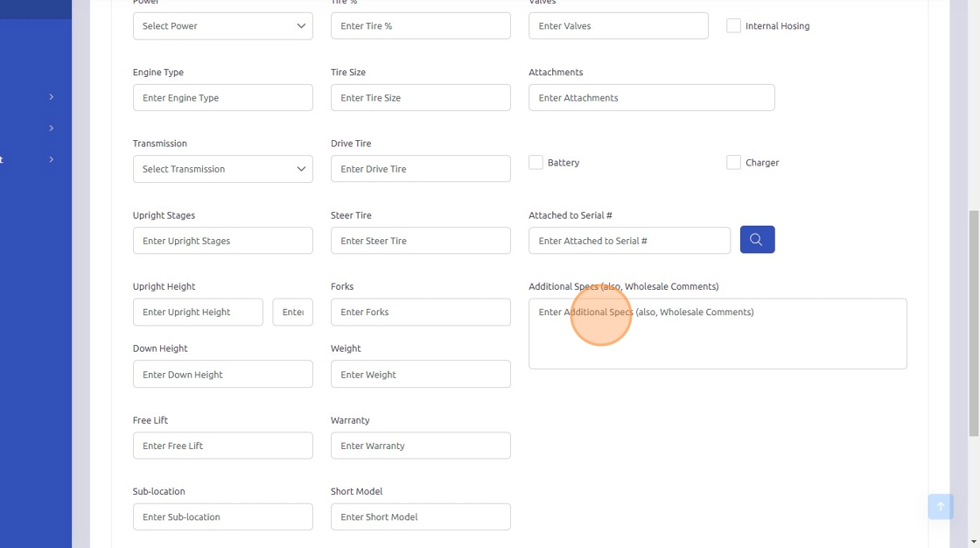Focus the Tire Size input

tap(420, 98)
